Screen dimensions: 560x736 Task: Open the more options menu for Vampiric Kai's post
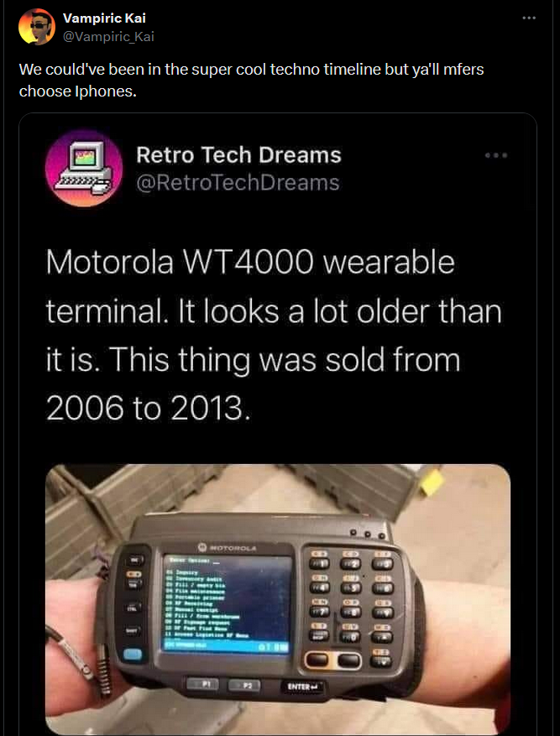[529, 18]
